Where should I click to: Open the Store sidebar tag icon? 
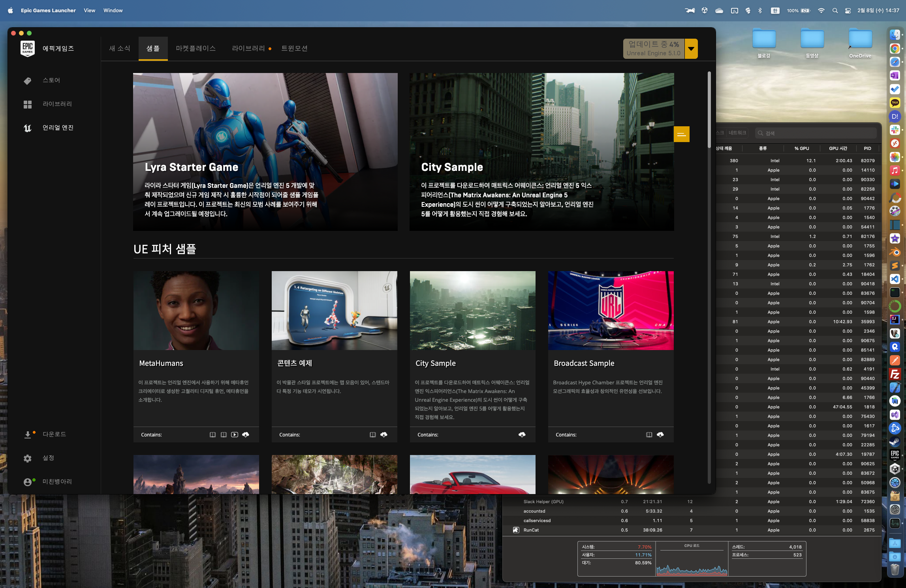[27, 81]
